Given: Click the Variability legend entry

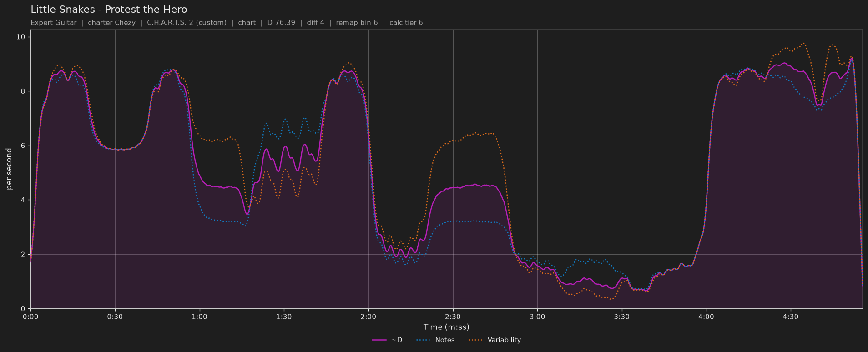Looking at the screenshot, I should (x=495, y=340).
